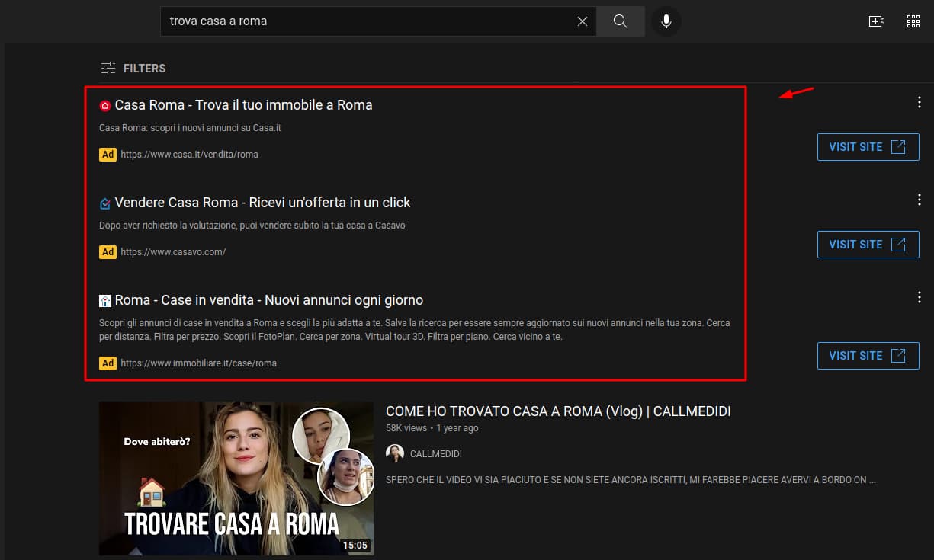Start voice search with the microphone icon

[x=666, y=21]
